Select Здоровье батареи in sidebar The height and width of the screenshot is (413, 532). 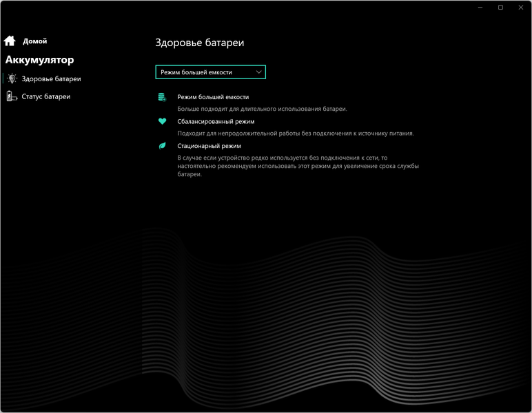click(51, 78)
